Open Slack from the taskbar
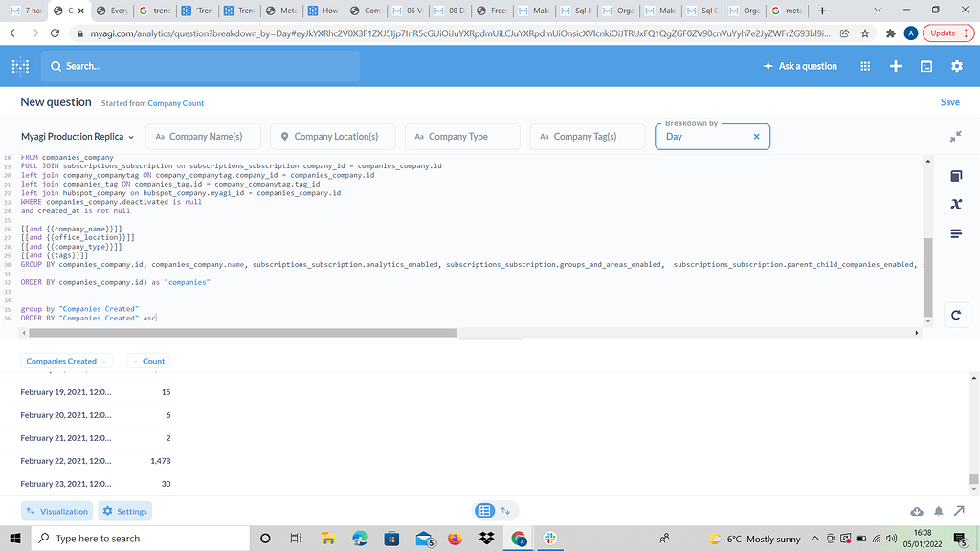Screen dimensions: 980x551 point(550,539)
